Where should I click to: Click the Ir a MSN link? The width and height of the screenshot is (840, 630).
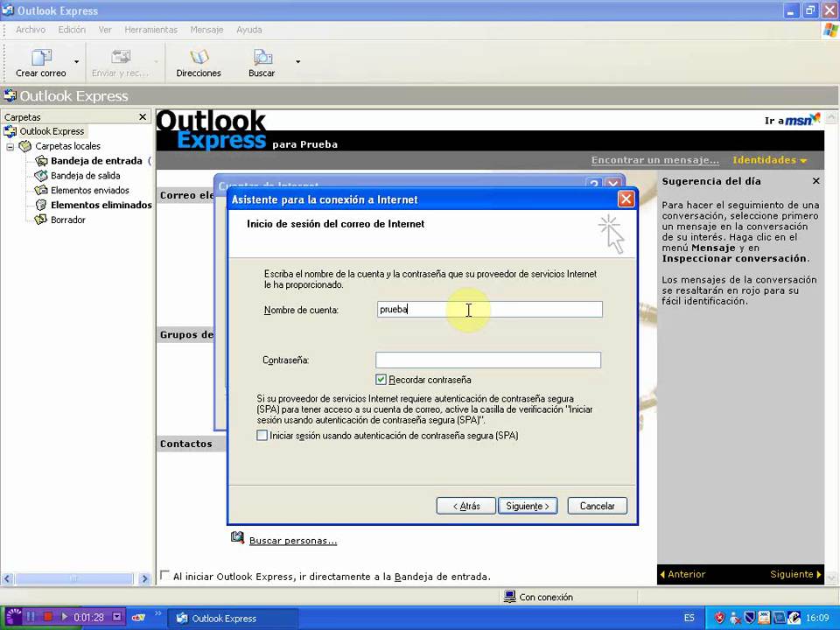[793, 120]
